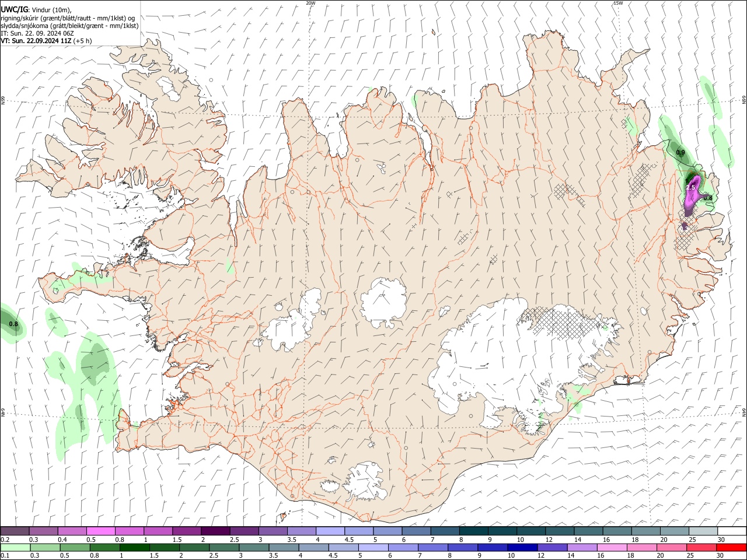The height and width of the screenshot is (560, 747).
Task: Pick the blue 8 rain-scale swatch
Action: click(463, 548)
